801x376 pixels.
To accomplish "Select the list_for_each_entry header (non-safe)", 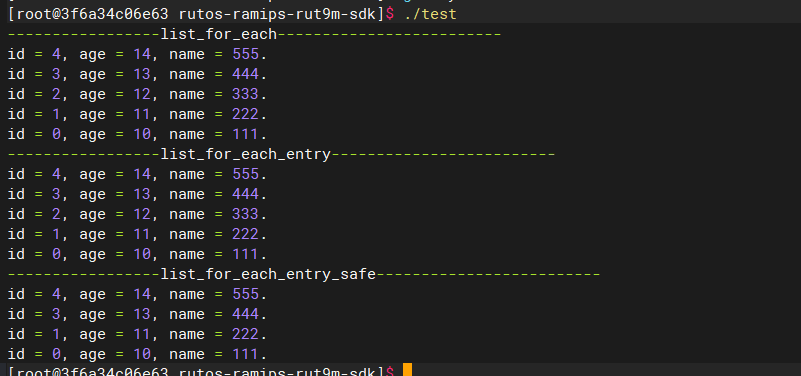I will tap(281, 154).
